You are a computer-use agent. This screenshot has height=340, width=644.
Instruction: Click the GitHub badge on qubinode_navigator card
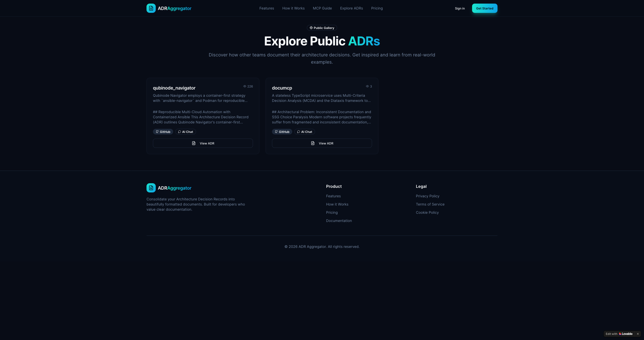pos(163,132)
